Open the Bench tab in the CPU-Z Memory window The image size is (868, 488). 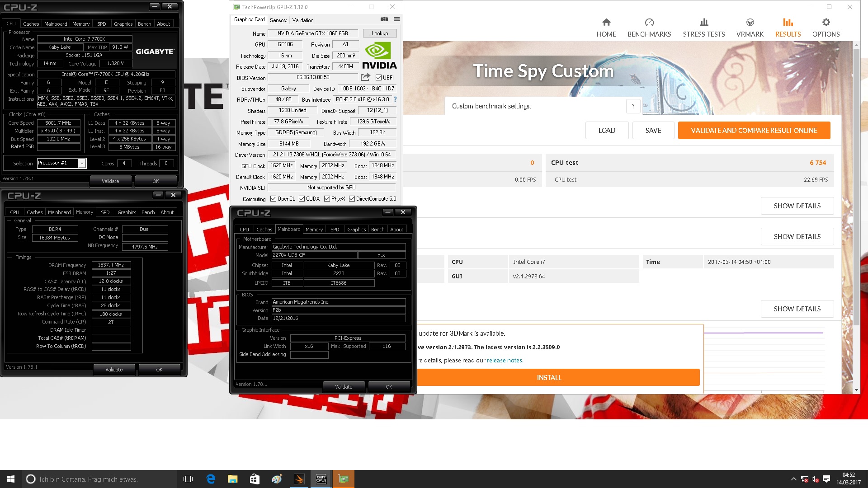(x=148, y=212)
